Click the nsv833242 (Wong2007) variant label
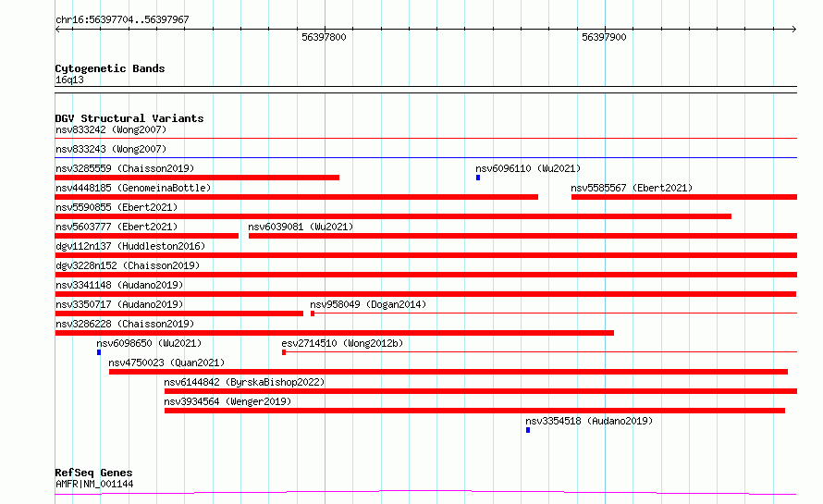 [x=111, y=129]
